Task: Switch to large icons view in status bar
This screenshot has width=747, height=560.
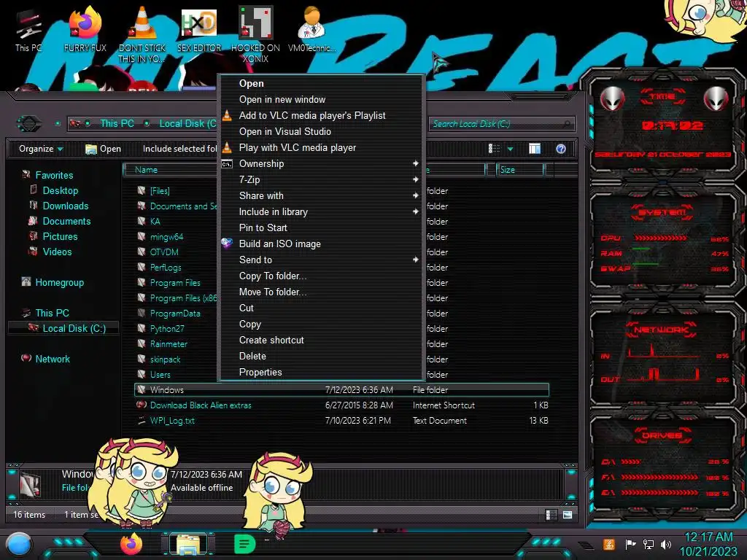Action: point(567,515)
